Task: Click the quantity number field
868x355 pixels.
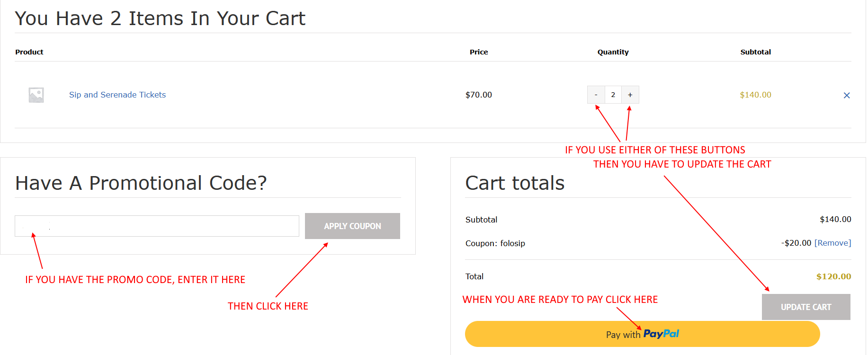Action: (x=613, y=95)
